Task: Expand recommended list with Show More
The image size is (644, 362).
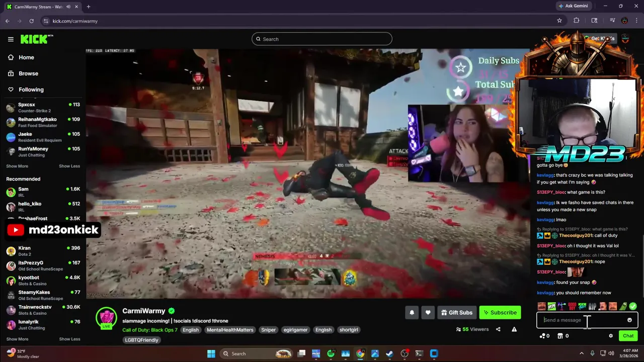Action: pyautogui.click(x=17, y=339)
